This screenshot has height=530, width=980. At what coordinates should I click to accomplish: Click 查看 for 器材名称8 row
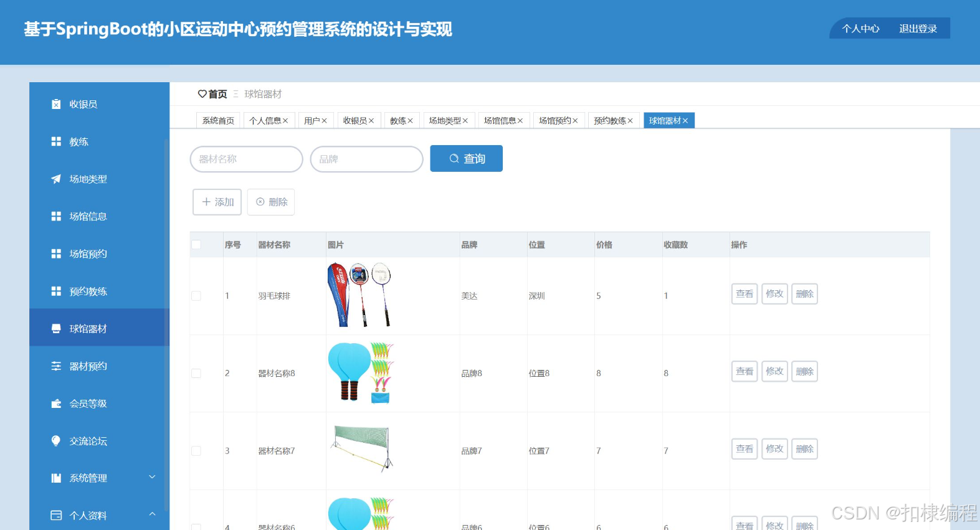(x=745, y=372)
